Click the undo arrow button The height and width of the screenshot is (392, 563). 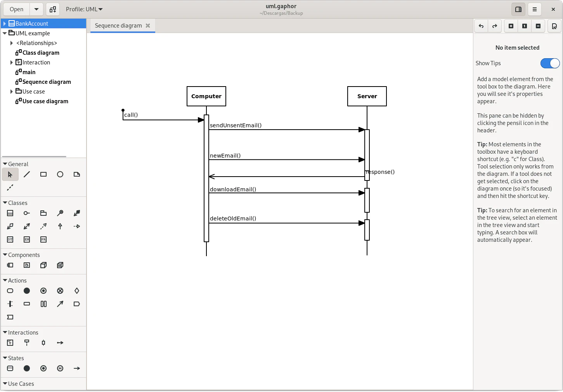click(481, 26)
